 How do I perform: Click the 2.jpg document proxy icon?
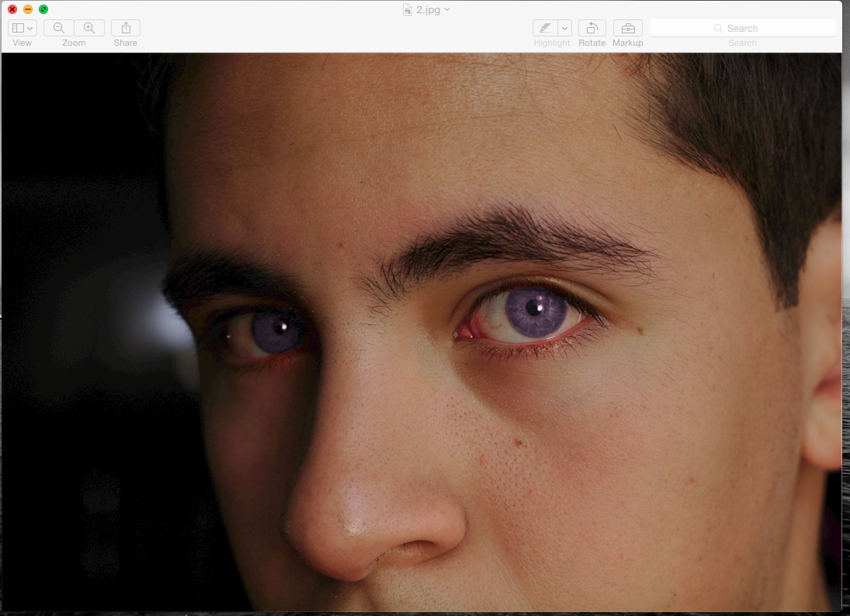coord(408,9)
